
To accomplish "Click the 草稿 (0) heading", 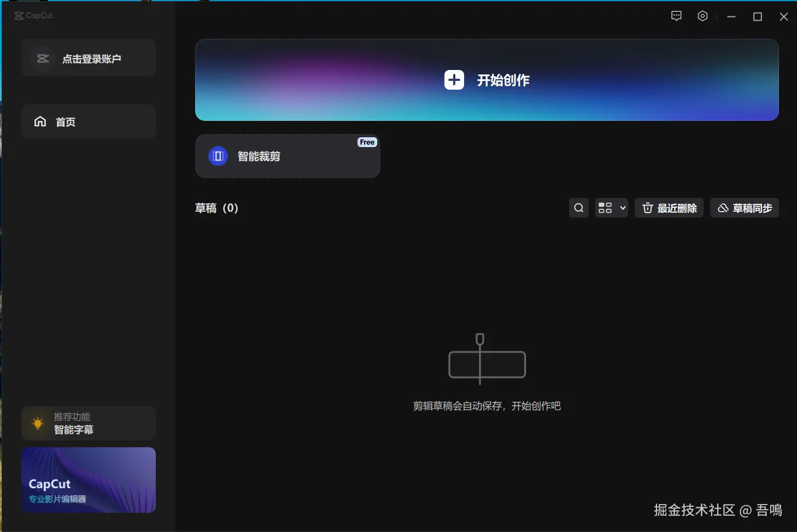I will click(216, 208).
